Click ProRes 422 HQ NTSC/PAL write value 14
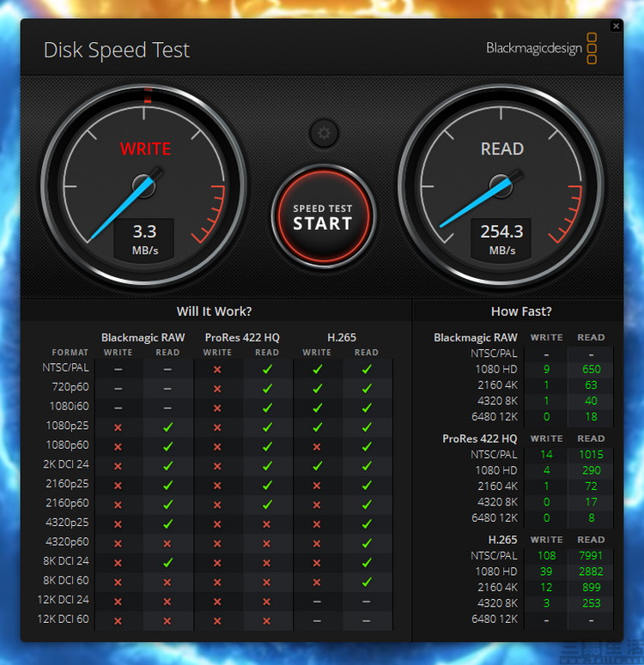 pos(546,455)
